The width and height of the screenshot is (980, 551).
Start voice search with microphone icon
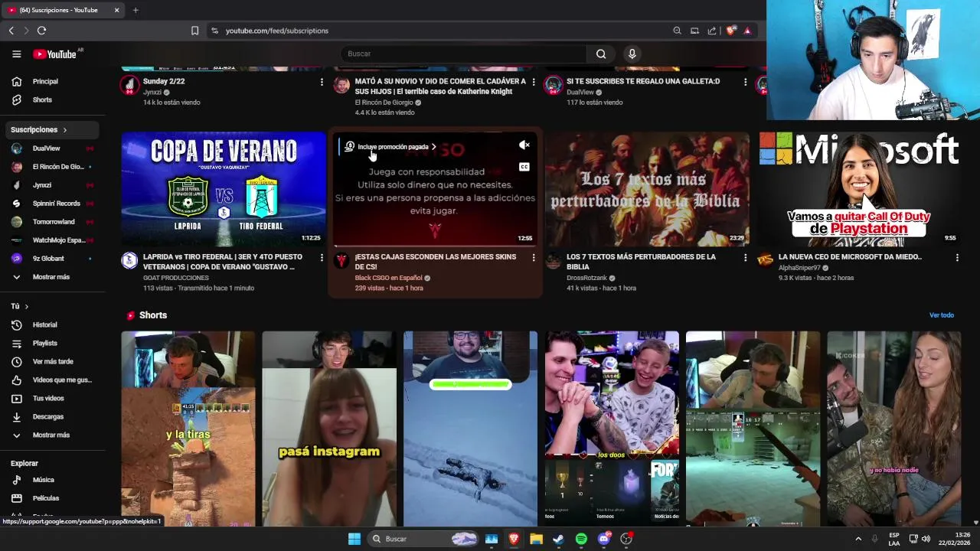[632, 54]
